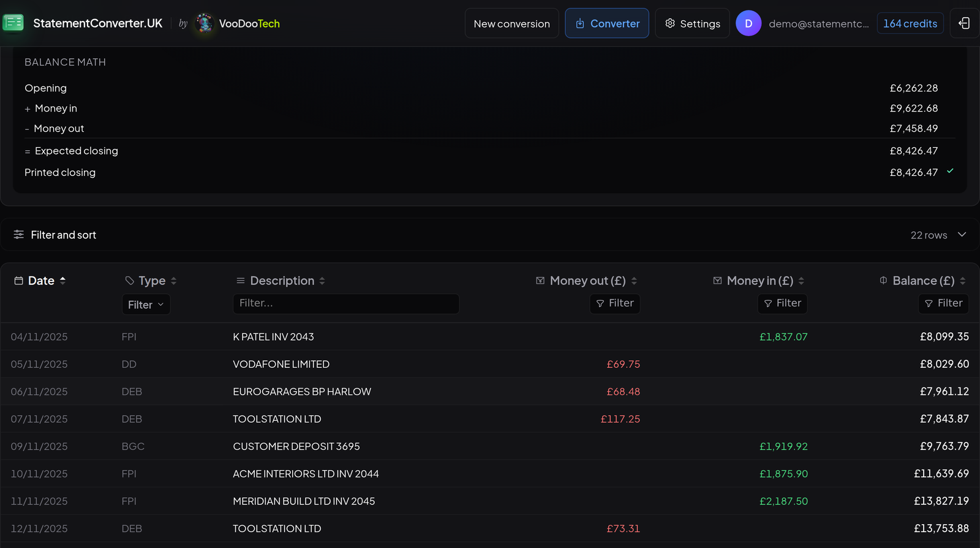The width and height of the screenshot is (980, 548).
Task: Open the Money in Filter button
Action: click(x=782, y=303)
